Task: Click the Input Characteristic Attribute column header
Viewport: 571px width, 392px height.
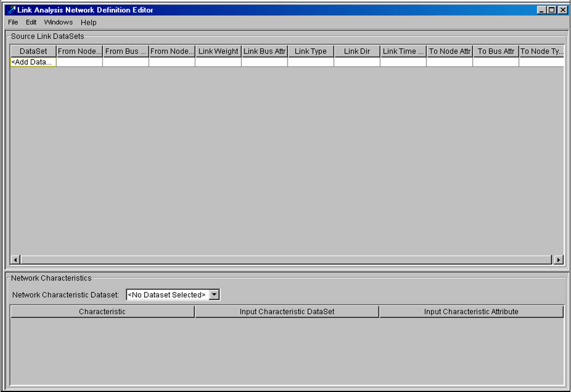Action: click(471, 311)
